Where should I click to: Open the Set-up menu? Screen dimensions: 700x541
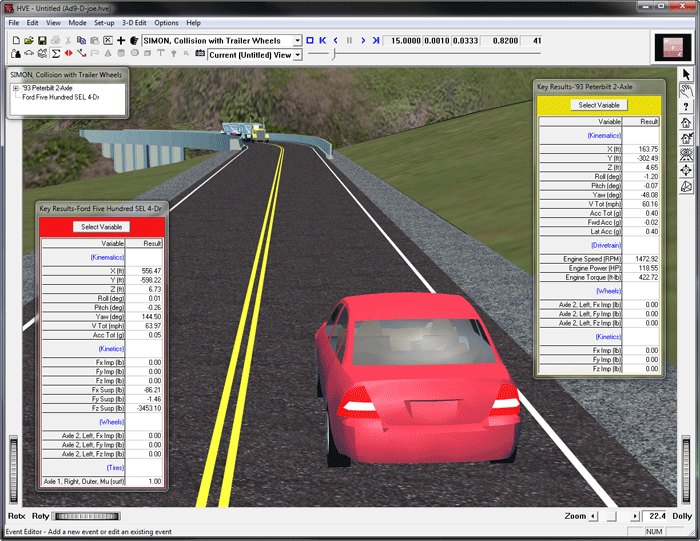tap(104, 22)
